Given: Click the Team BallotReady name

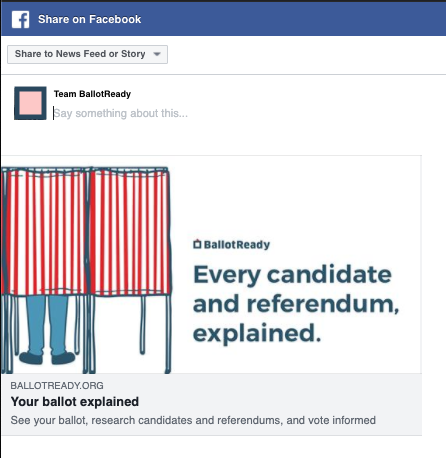Looking at the screenshot, I should 92,94.
